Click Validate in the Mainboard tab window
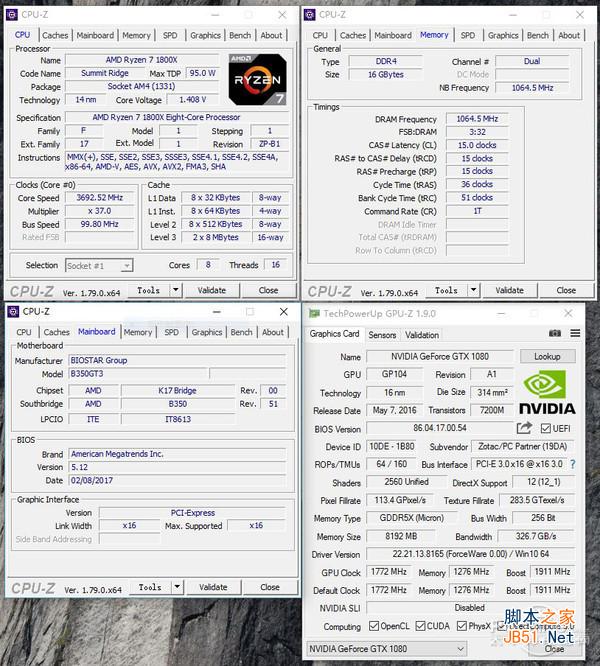Image resolution: width=600 pixels, height=666 pixels. pos(213,587)
